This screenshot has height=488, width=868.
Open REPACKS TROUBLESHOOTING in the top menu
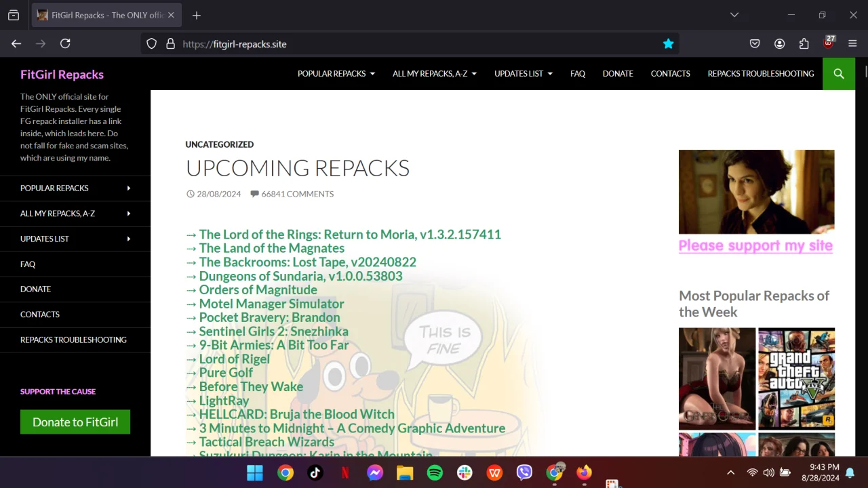(x=761, y=73)
